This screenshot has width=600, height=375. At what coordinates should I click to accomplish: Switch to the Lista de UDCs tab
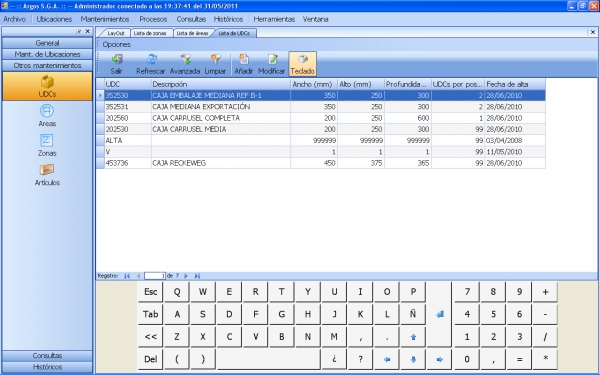pyautogui.click(x=234, y=33)
